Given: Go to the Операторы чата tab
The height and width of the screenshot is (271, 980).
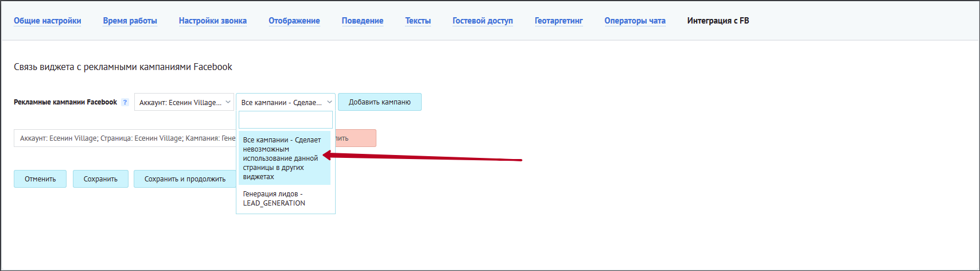Looking at the screenshot, I should (x=635, y=21).
